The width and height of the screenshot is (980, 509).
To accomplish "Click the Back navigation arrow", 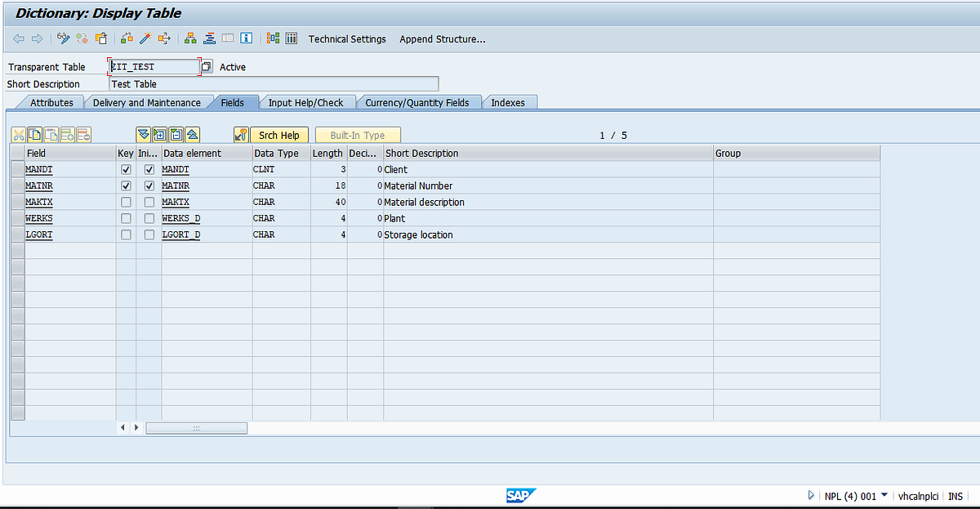I will point(19,38).
